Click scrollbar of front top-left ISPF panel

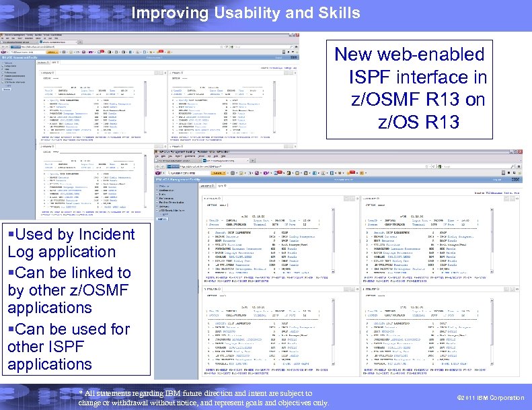point(333,241)
